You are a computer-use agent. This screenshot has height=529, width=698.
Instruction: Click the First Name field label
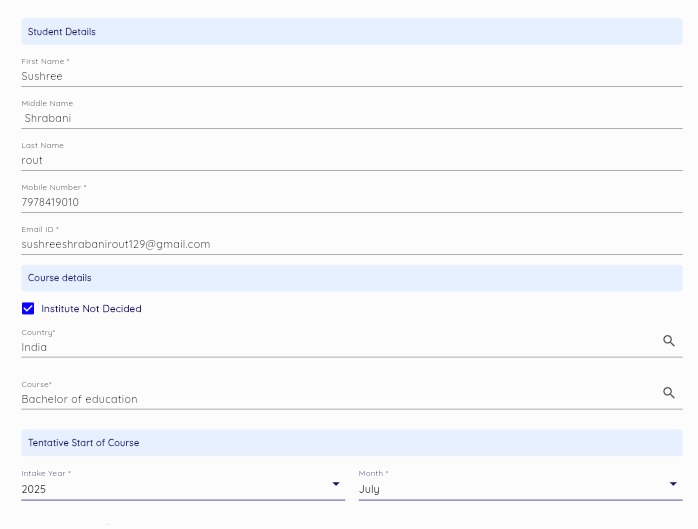pos(45,62)
